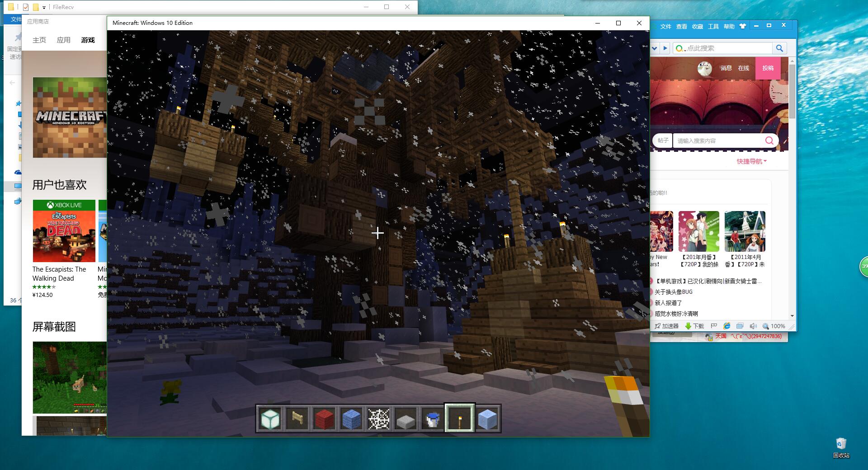Click the browser search magnifier button
The height and width of the screenshot is (470, 868).
pos(779,48)
